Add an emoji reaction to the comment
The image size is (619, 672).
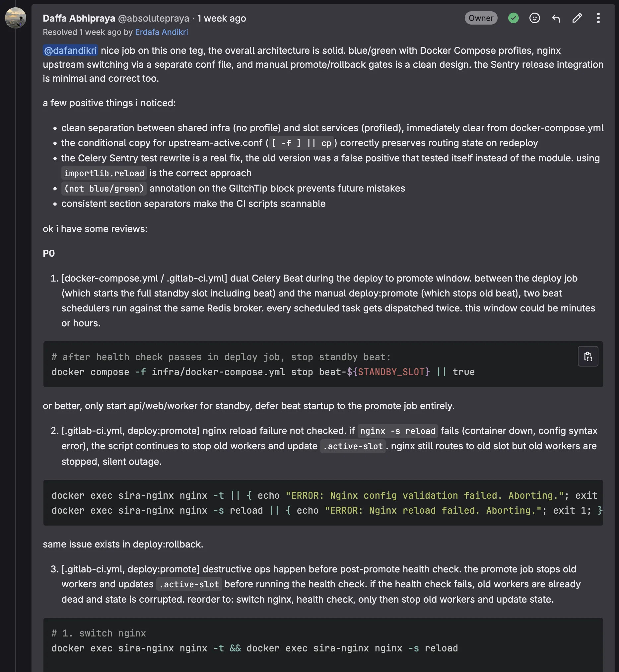534,18
